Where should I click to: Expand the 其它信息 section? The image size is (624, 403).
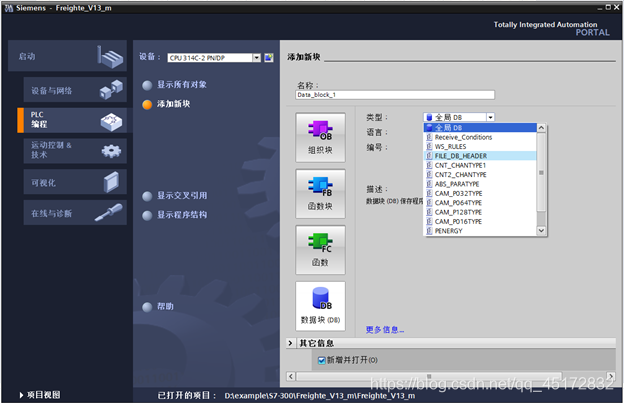(290, 343)
